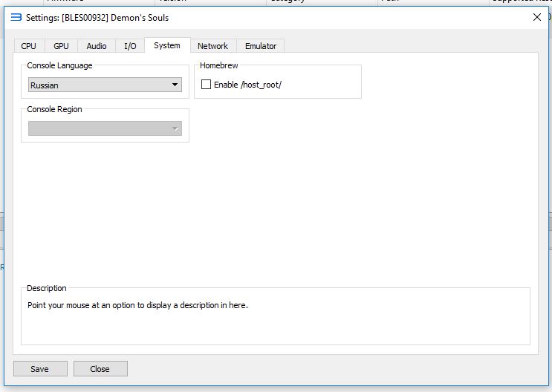The width and height of the screenshot is (552, 392).
Task: Click the Description group label
Action: coord(47,288)
